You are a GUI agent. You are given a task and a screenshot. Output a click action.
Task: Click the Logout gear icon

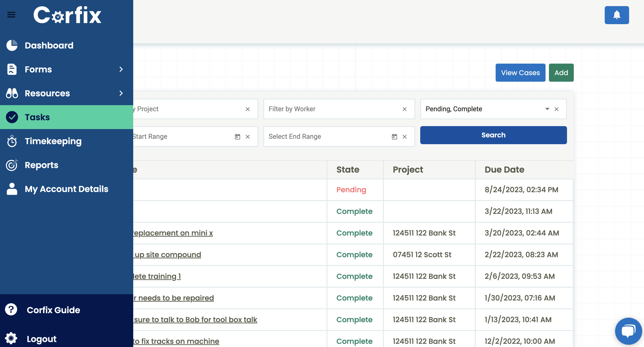pyautogui.click(x=11, y=338)
